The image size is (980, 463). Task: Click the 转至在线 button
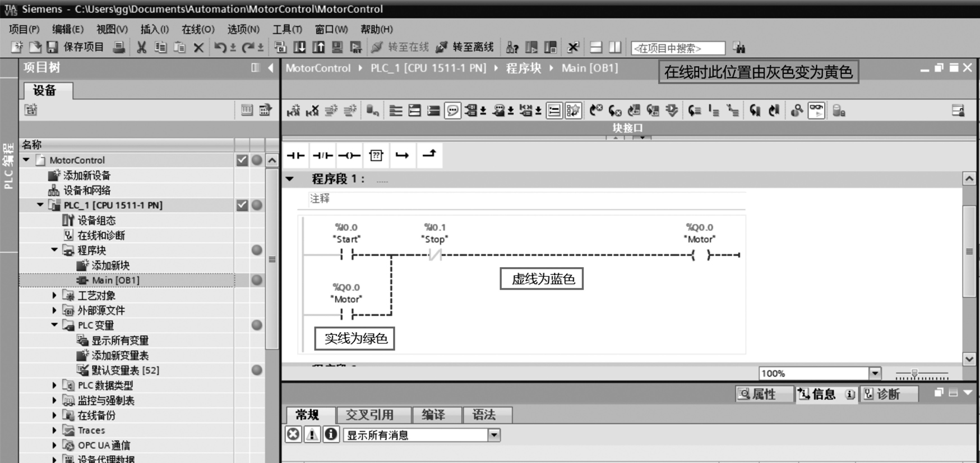(x=400, y=48)
